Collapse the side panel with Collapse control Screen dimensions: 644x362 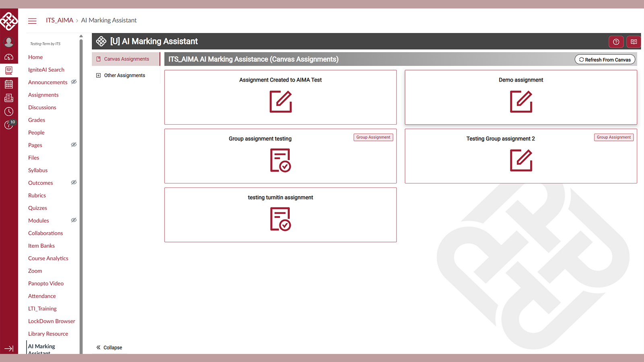pos(109,348)
